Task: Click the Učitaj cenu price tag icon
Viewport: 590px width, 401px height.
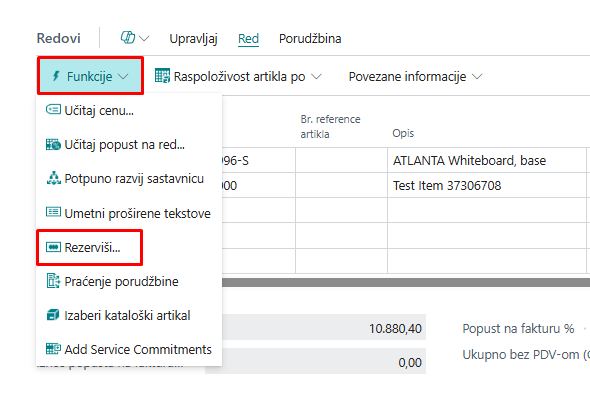Action: click(x=53, y=109)
